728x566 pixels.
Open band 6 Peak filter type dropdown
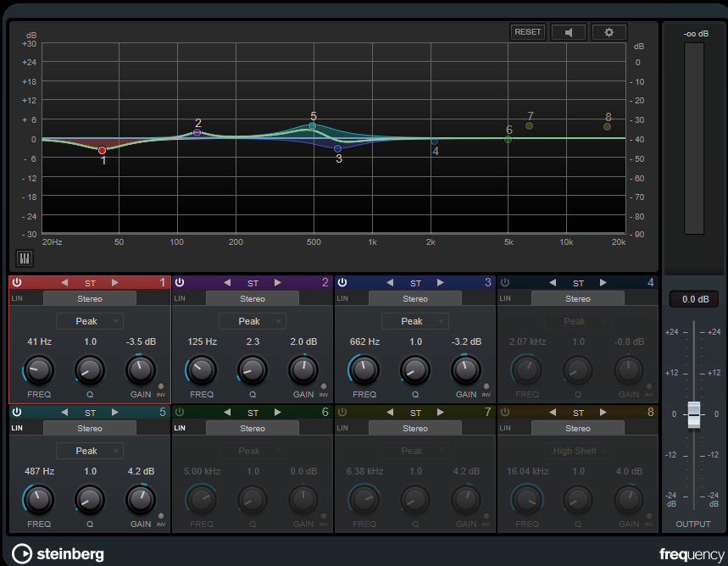click(252, 451)
